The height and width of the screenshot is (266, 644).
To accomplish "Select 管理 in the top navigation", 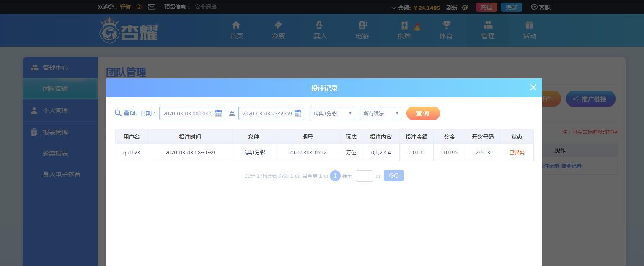I will (488, 30).
